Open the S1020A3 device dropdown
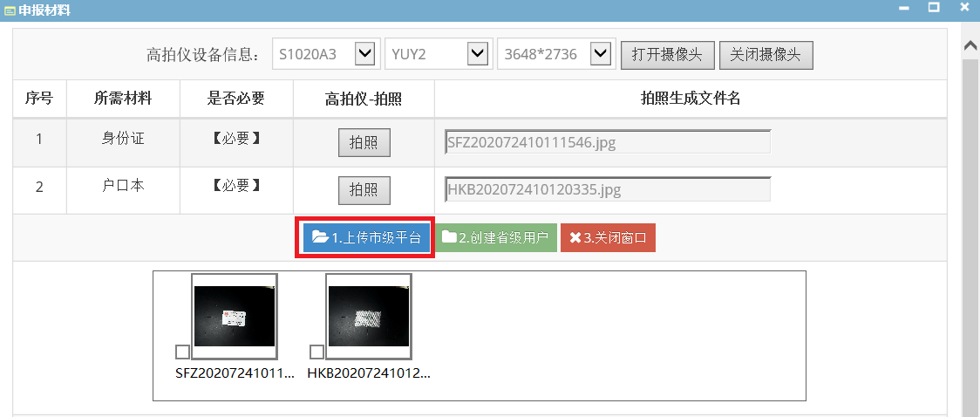Viewport: 980px width, 417px height. pyautogui.click(x=364, y=54)
